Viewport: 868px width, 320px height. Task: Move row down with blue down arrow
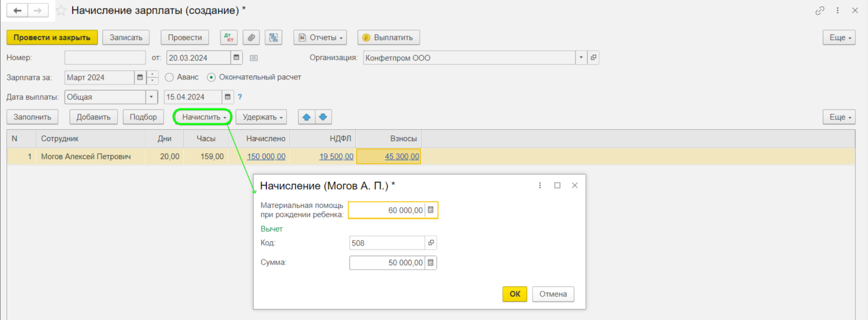pos(323,117)
